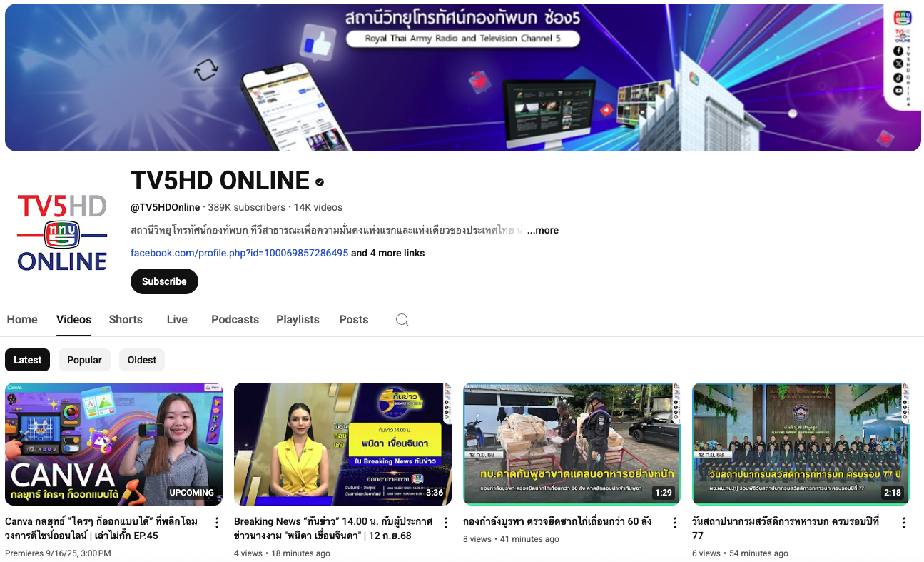924x562 pixels.
Task: Open more options for Breaking News video
Action: tap(446, 523)
